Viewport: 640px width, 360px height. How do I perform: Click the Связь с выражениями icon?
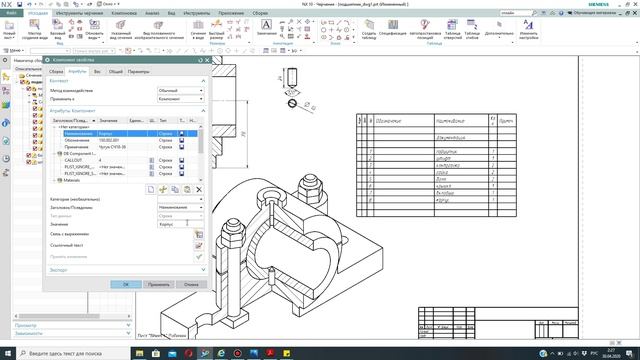(x=199, y=235)
